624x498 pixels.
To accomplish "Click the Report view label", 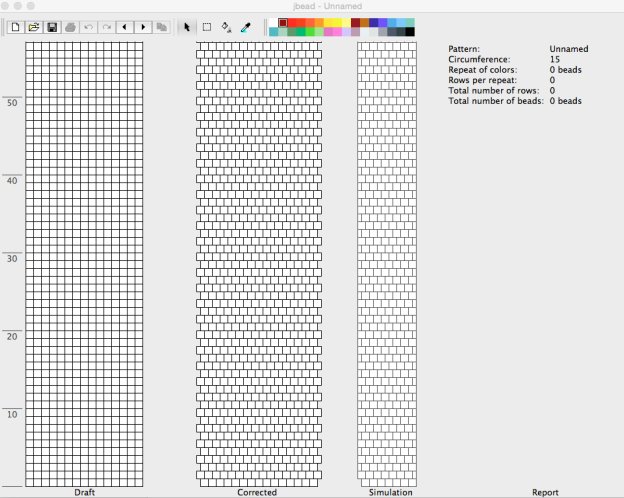I will tap(545, 492).
